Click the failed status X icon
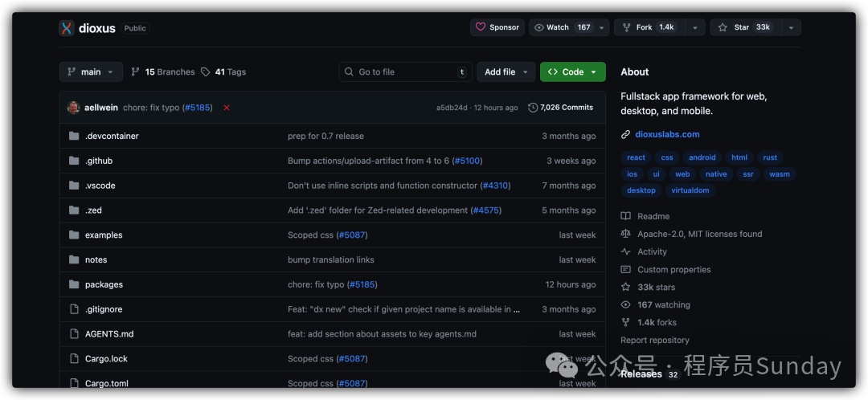 (x=227, y=108)
